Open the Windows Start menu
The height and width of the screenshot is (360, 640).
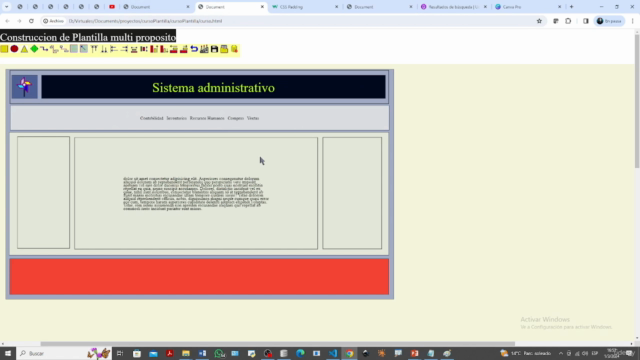click(8, 353)
